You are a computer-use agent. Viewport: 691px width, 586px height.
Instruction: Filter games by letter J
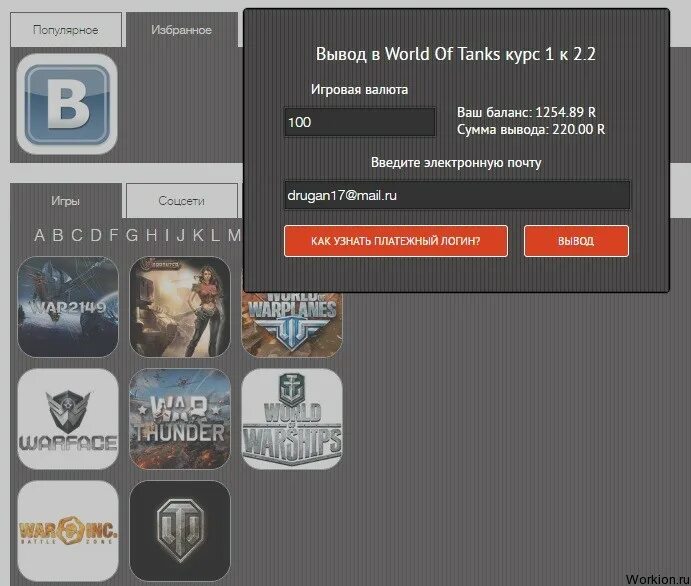180,235
